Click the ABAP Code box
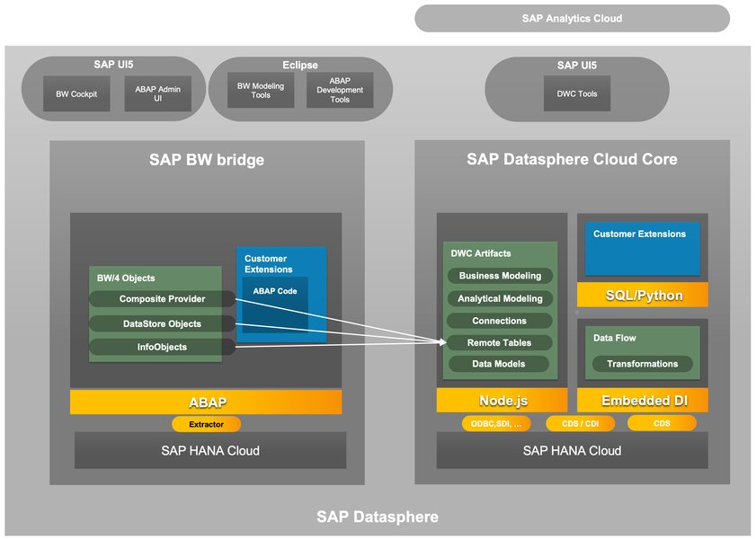The width and height of the screenshot is (756, 539). click(275, 304)
